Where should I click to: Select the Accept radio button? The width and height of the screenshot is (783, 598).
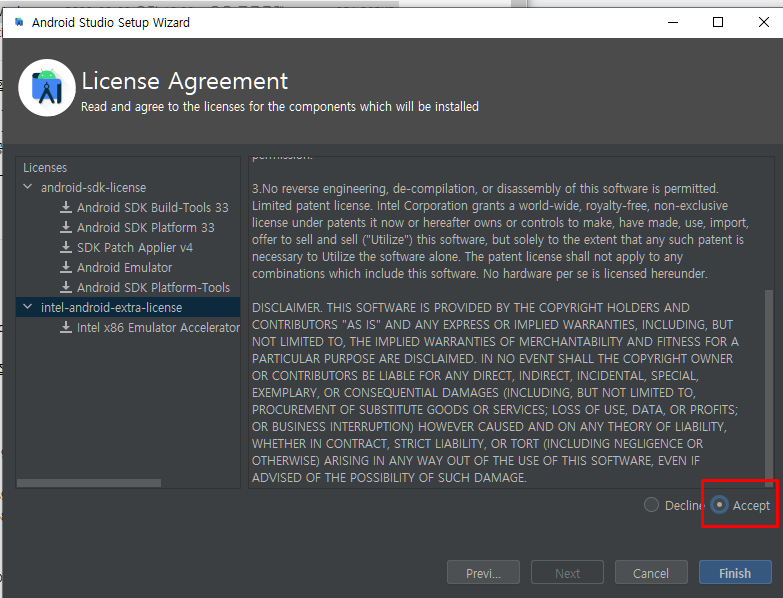(x=719, y=505)
